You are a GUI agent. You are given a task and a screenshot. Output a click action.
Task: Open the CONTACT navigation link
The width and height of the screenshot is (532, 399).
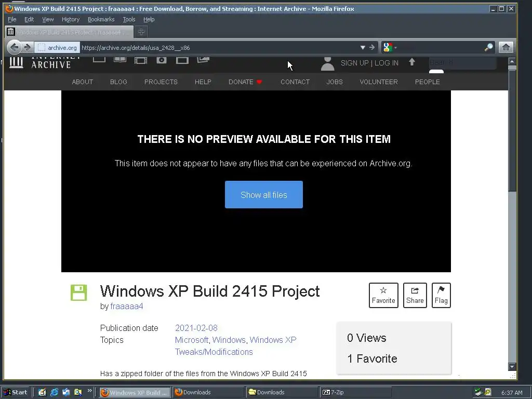point(295,82)
